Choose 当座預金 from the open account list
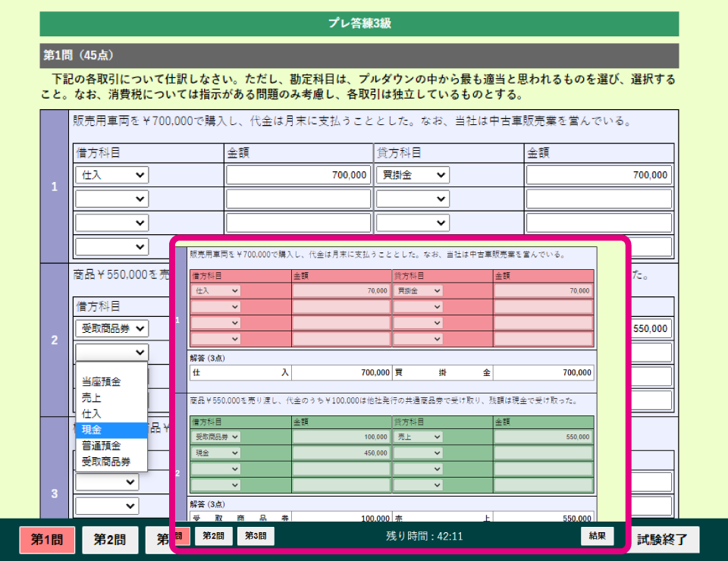 111,382
